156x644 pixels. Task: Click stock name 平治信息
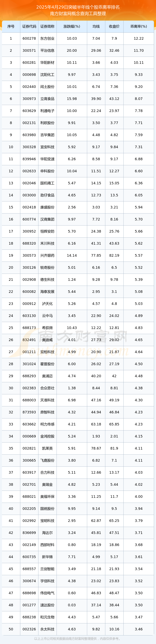coord(47,51)
